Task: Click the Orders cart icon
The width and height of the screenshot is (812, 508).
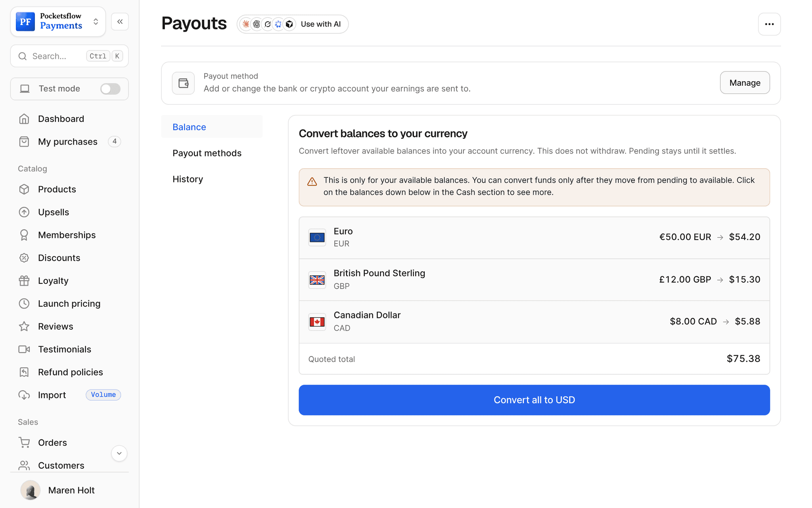Action: point(24,443)
